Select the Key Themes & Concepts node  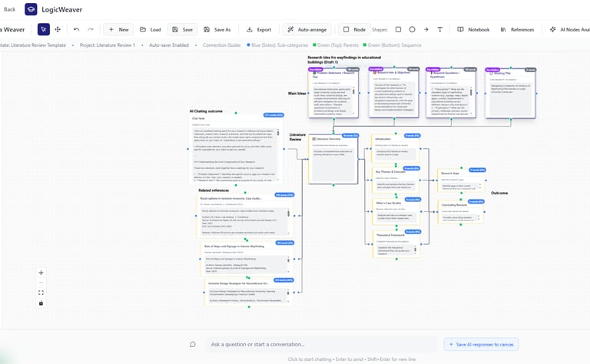click(396, 180)
